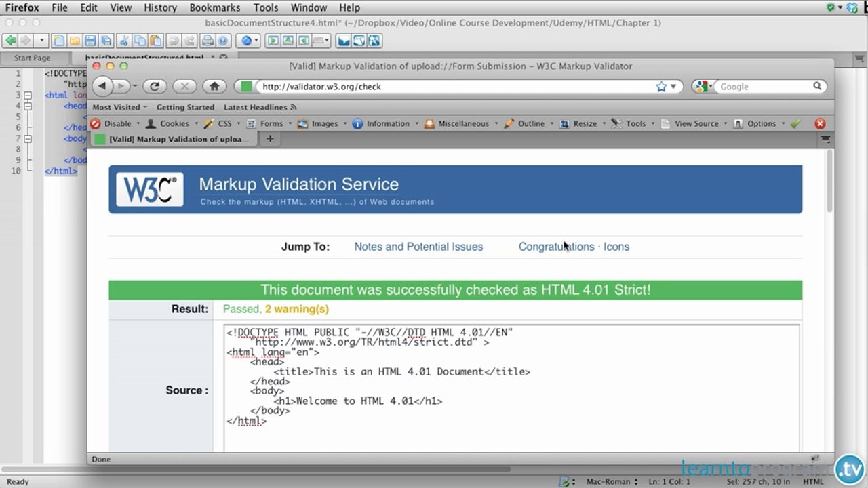The image size is (868, 488).
Task: Click the browser Back button in Firefox
Action: click(102, 86)
